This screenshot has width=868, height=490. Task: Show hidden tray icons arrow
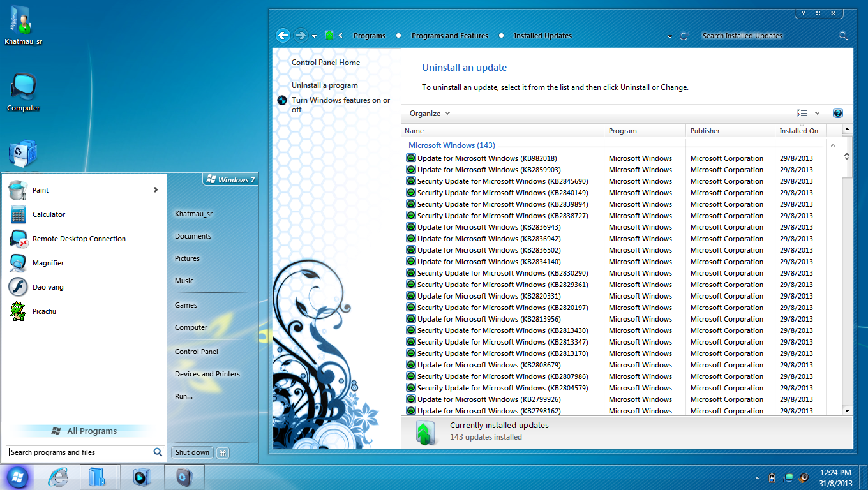757,477
